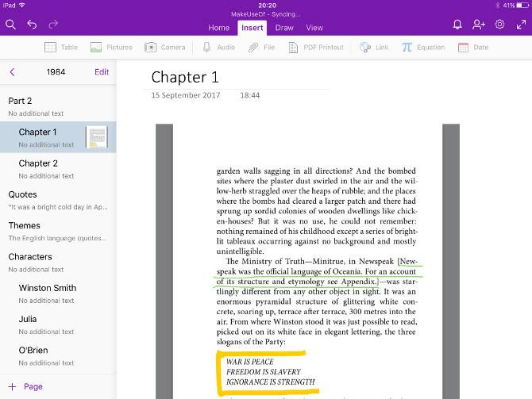Click the underlined Newspeak footnote text
The height and width of the screenshot is (399, 532).
[318, 271]
